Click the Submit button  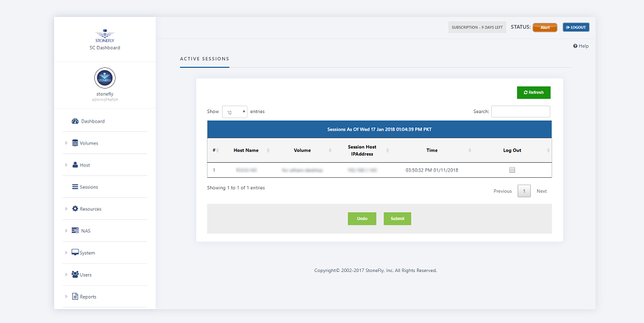tap(397, 219)
